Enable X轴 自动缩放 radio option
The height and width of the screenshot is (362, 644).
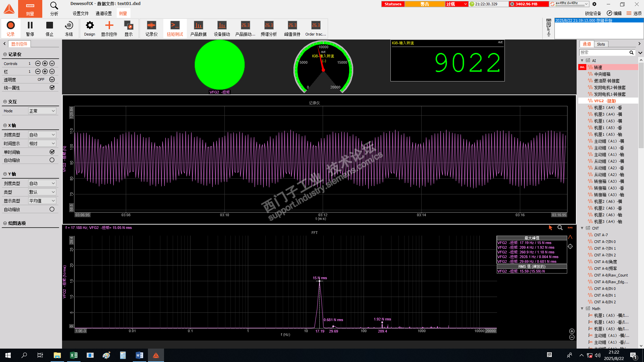tap(52, 160)
